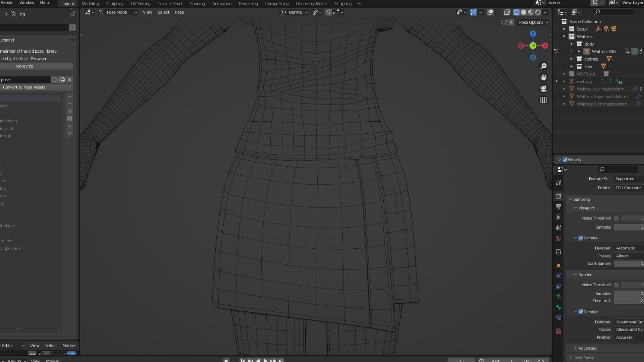Open the Scene properties tab

[x=558, y=228]
